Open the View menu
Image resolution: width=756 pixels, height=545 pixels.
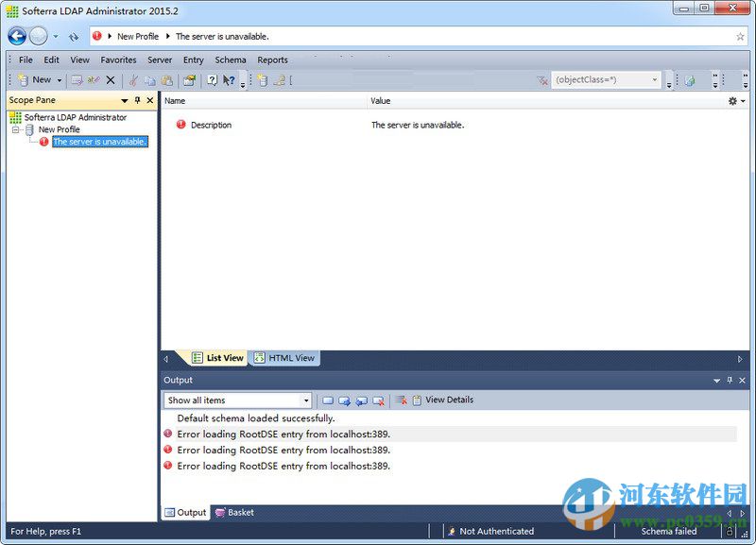click(80, 60)
